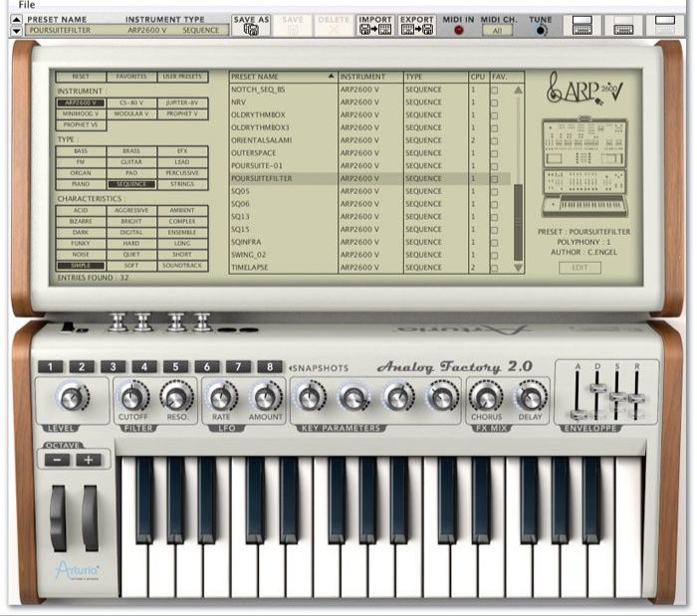The width and height of the screenshot is (697, 616).
Task: Click the envelope Attack slider
Action: [x=577, y=415]
